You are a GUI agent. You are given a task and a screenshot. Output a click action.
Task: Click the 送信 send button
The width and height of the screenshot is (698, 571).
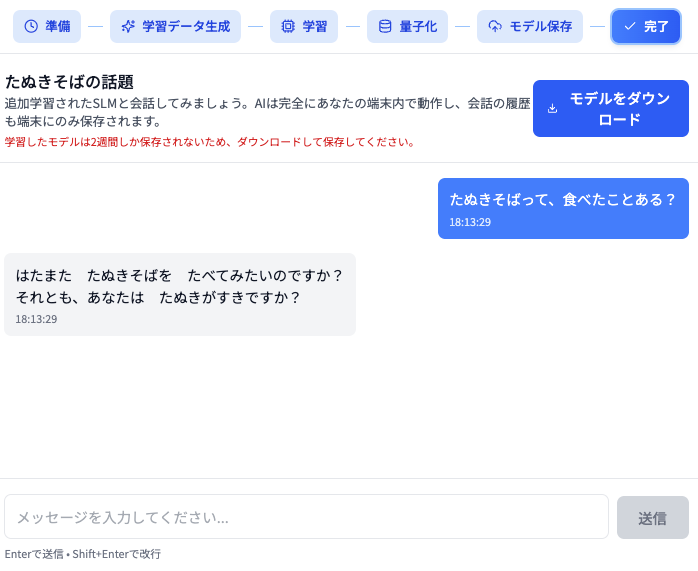click(x=653, y=518)
